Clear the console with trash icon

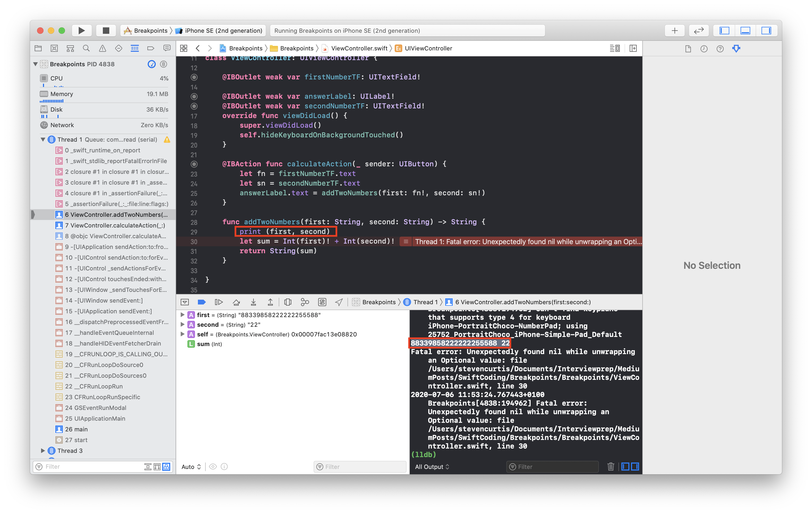coord(611,467)
